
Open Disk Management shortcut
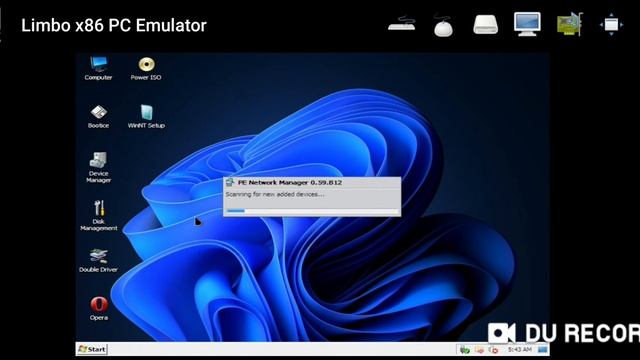(99, 216)
